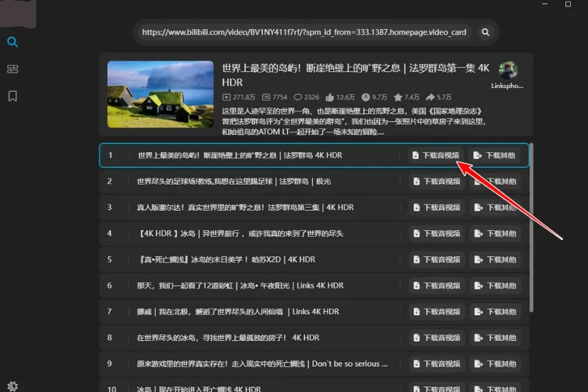Open settings gear in sidebar
This screenshot has width=588, height=392.
click(12, 386)
